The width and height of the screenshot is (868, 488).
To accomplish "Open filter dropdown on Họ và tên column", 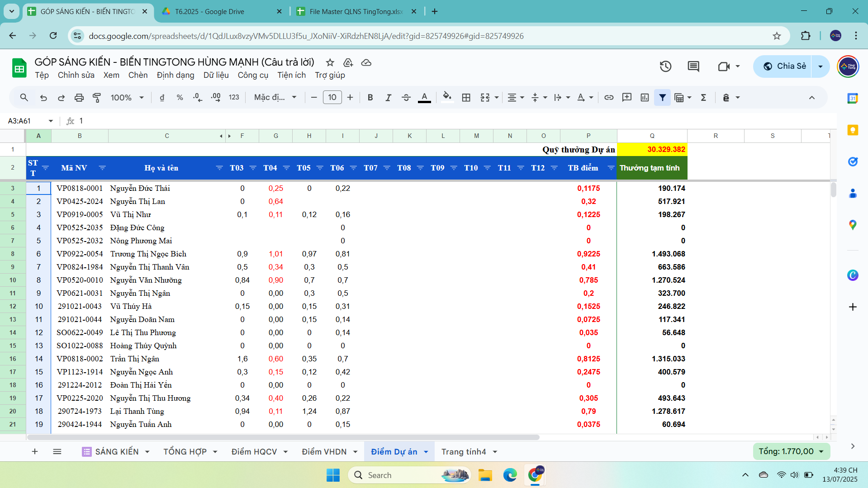I will [x=219, y=168].
